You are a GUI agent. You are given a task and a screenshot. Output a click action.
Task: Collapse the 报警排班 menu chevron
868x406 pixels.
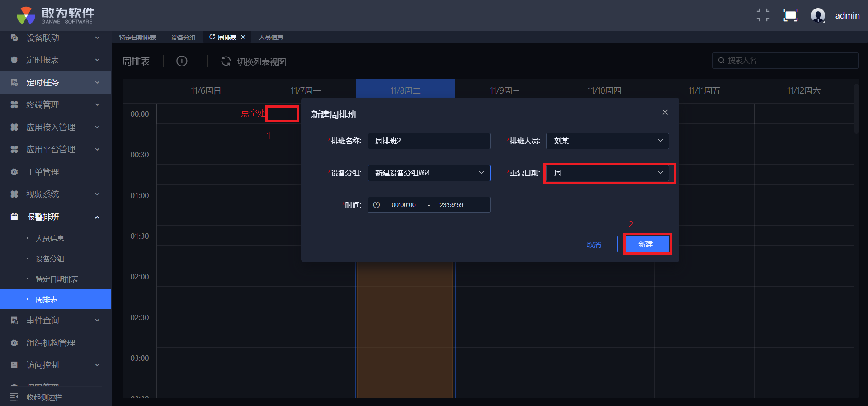pos(97,217)
